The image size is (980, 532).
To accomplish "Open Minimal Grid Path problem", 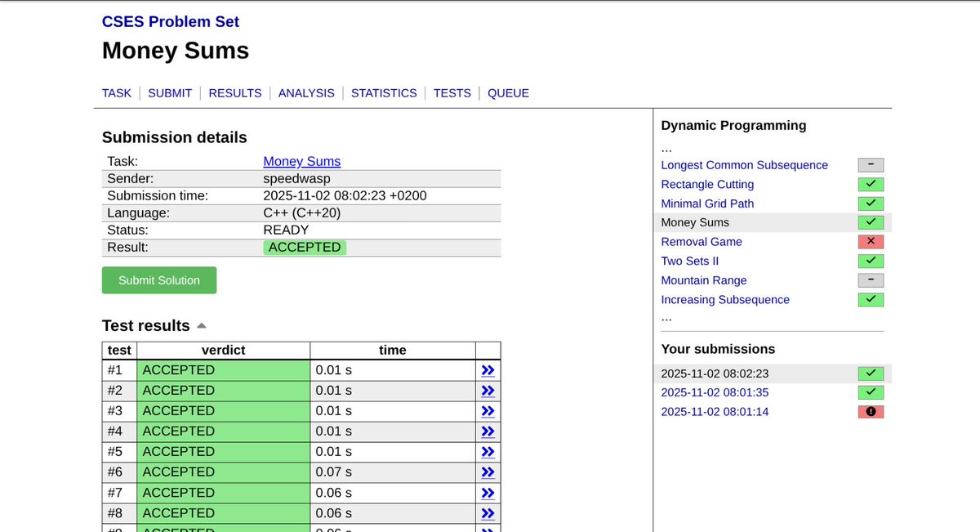I will coord(707,203).
